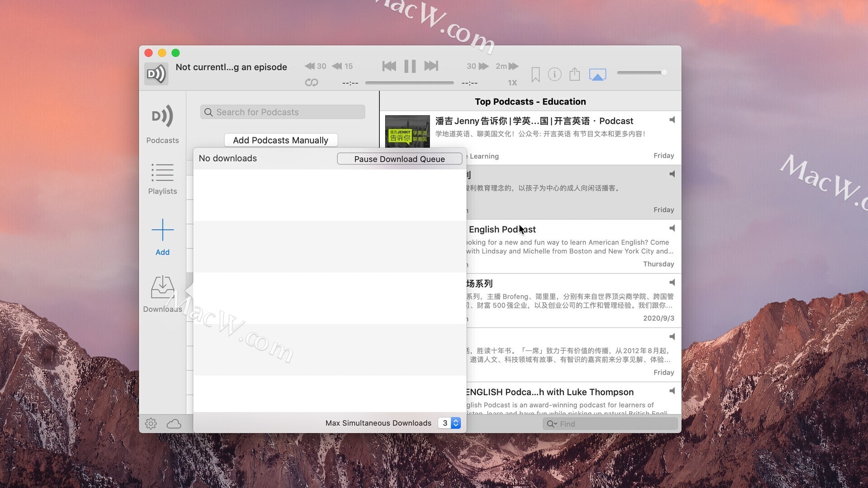
Task: Open the Podcasts sidebar section
Action: point(162,124)
